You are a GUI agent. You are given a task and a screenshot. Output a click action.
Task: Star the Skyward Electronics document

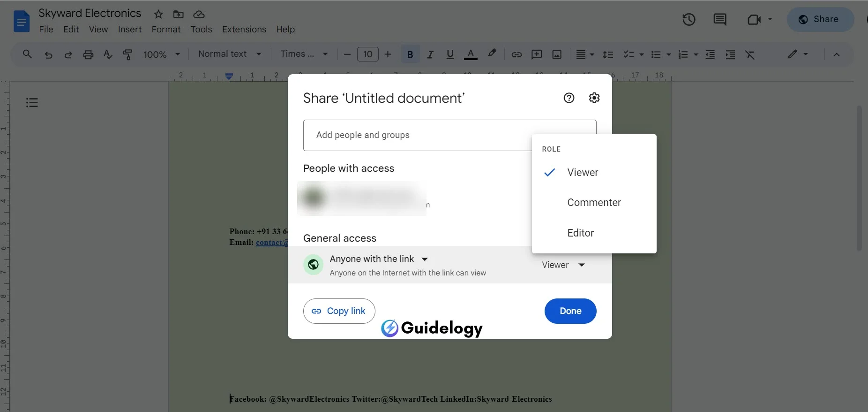pos(158,14)
